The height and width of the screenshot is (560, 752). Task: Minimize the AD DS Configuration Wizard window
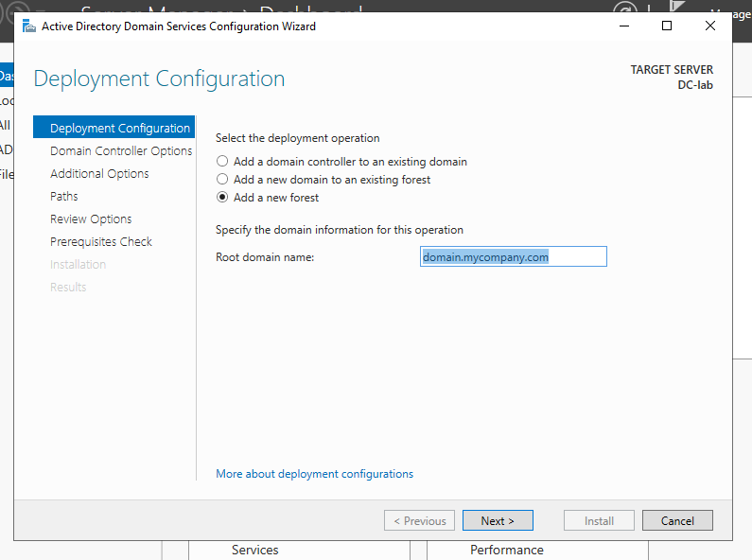coord(623,26)
